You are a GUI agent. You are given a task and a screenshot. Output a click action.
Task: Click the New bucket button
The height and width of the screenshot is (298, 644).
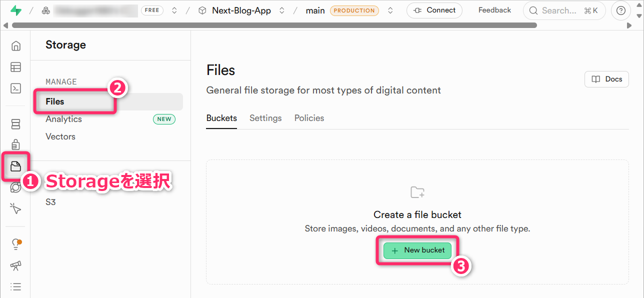coord(417,250)
